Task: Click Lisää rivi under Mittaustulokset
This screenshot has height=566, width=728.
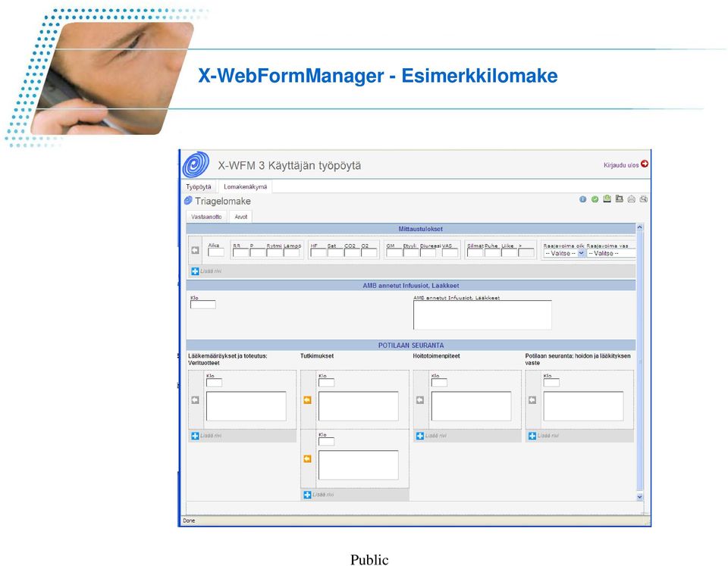Action: pos(211,271)
